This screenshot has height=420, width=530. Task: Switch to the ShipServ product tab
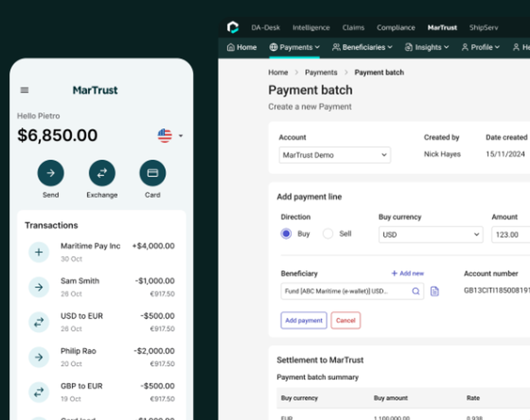(x=484, y=28)
